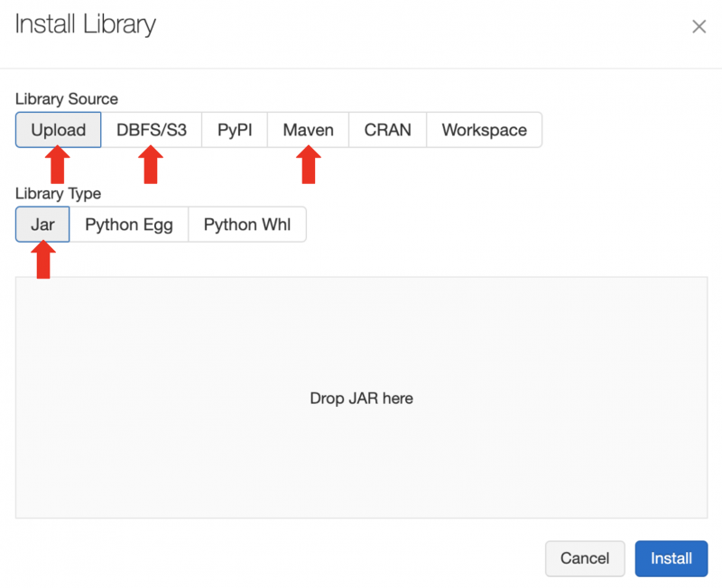Image resolution: width=722 pixels, height=588 pixels.
Task: Select Upload as library source
Action: pyautogui.click(x=59, y=130)
